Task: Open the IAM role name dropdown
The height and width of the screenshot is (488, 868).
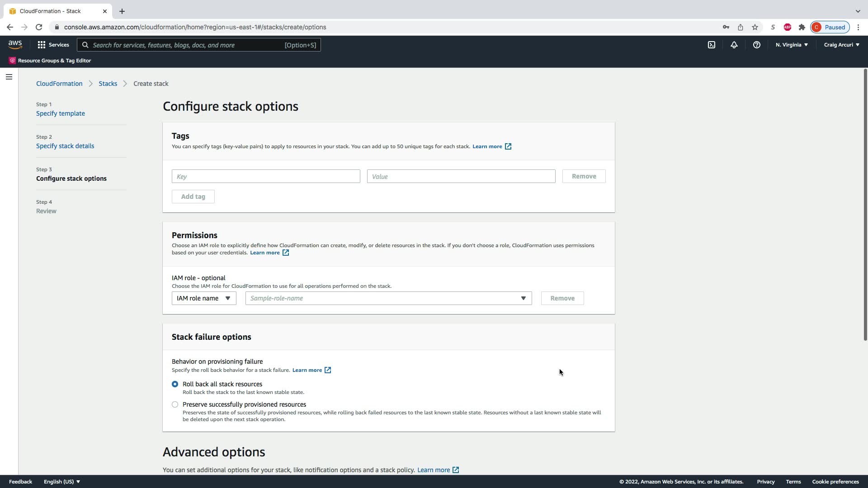Action: point(204,298)
